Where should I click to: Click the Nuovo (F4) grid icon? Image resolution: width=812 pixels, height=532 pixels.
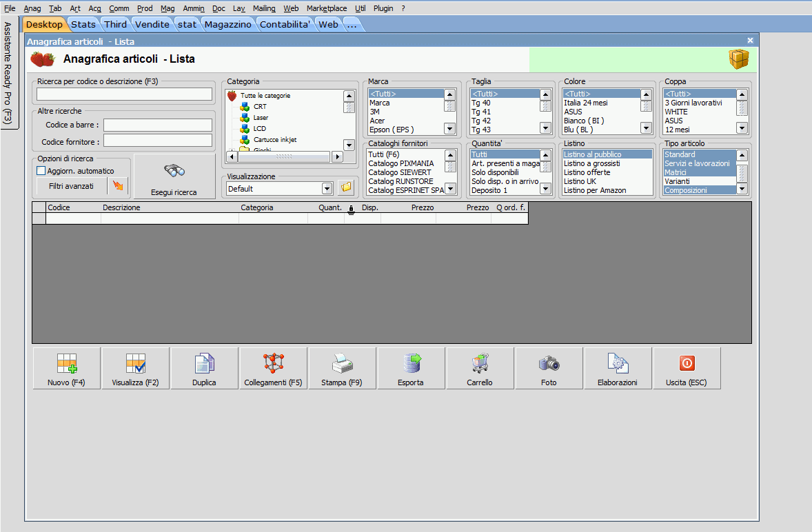click(x=67, y=363)
